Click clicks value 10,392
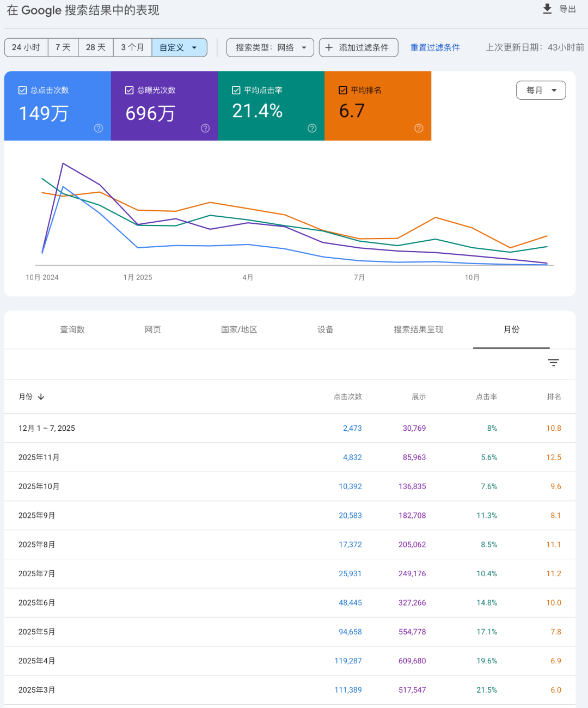Image resolution: width=588 pixels, height=708 pixels. [x=350, y=486]
